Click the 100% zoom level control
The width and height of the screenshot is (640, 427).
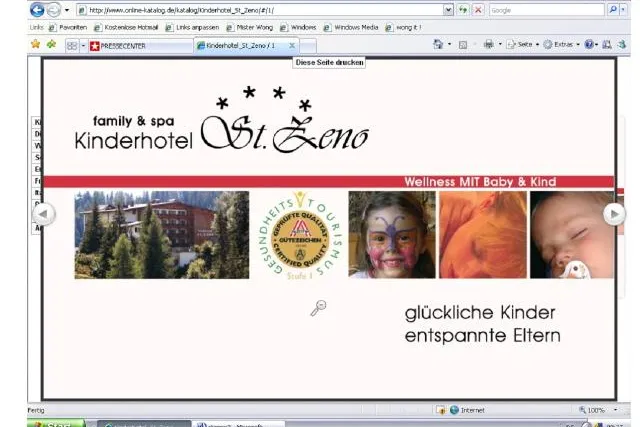coord(591,410)
